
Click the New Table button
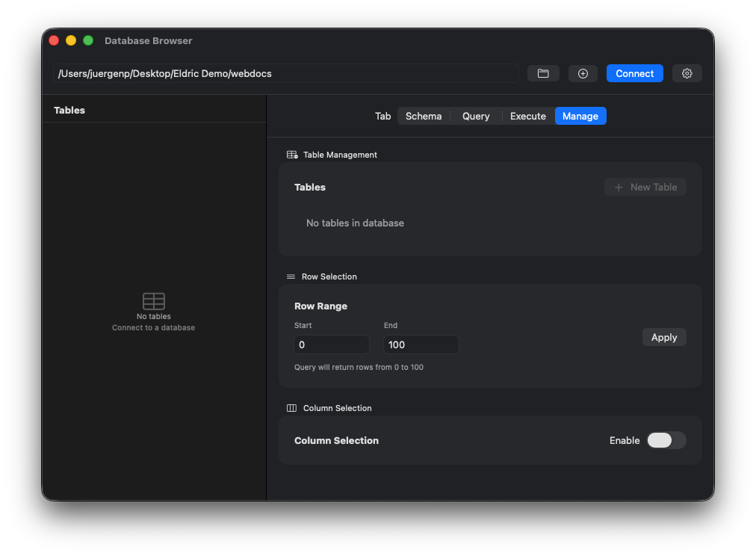click(645, 187)
